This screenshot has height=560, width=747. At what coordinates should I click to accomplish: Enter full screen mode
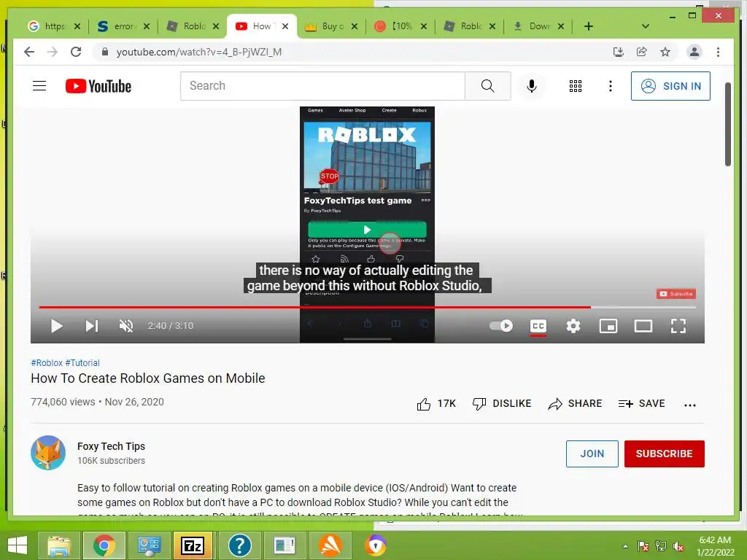click(678, 326)
